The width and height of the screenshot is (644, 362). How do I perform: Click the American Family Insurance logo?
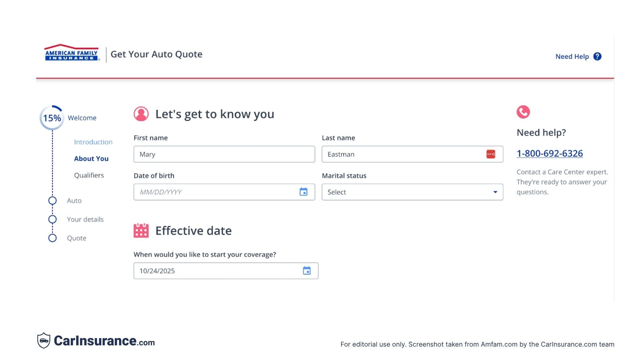tap(71, 54)
